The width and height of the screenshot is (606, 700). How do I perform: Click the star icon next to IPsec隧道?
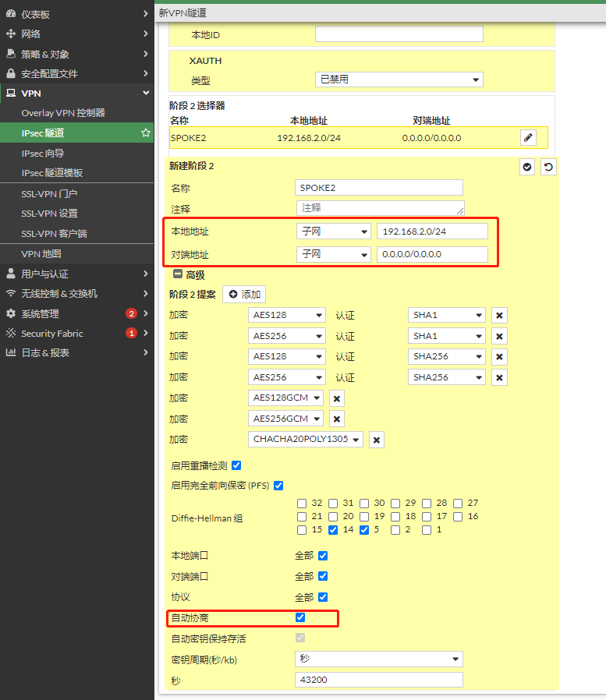145,133
